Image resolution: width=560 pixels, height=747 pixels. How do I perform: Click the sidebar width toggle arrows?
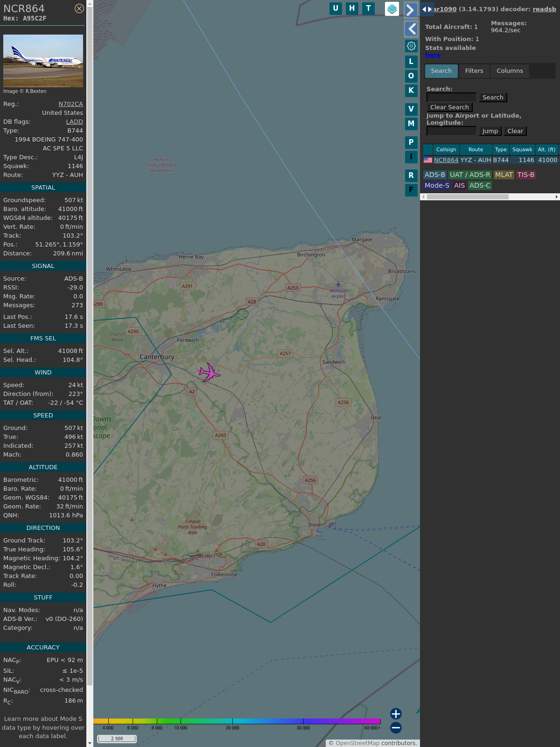coord(427,9)
